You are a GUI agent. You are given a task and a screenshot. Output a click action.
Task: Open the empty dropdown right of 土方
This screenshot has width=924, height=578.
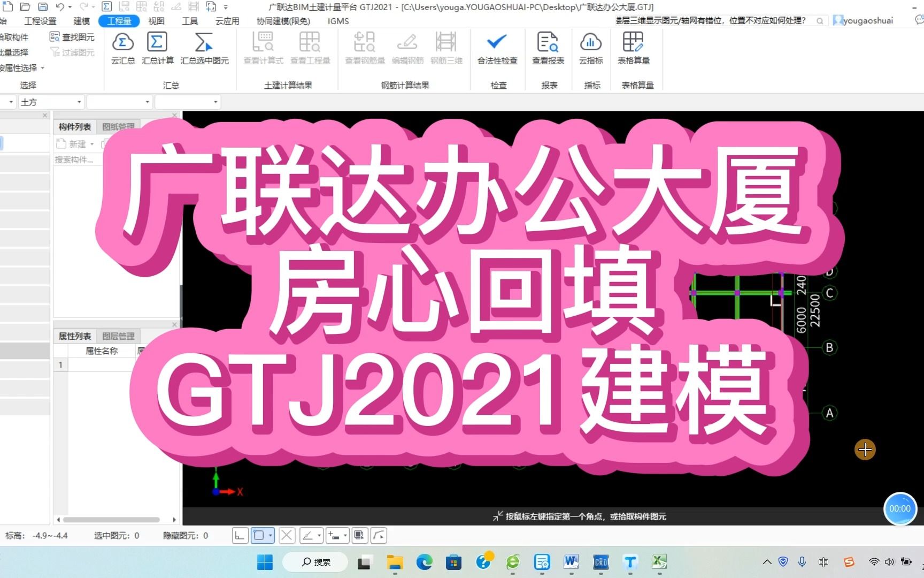click(x=120, y=102)
